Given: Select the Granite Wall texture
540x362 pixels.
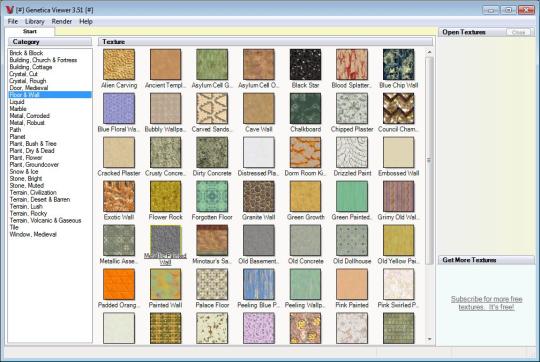Looking at the screenshot, I should (259, 196).
